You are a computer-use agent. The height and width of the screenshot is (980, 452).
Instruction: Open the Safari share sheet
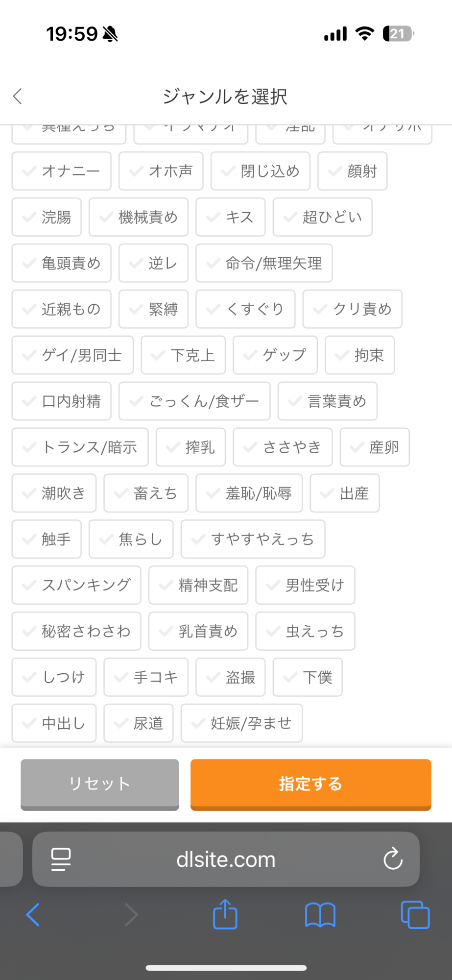[x=225, y=914]
